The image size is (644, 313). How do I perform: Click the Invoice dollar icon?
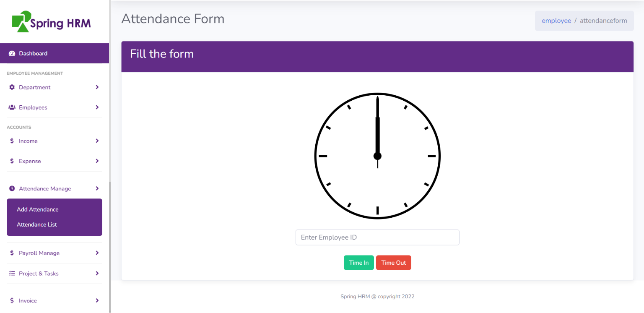(12, 301)
